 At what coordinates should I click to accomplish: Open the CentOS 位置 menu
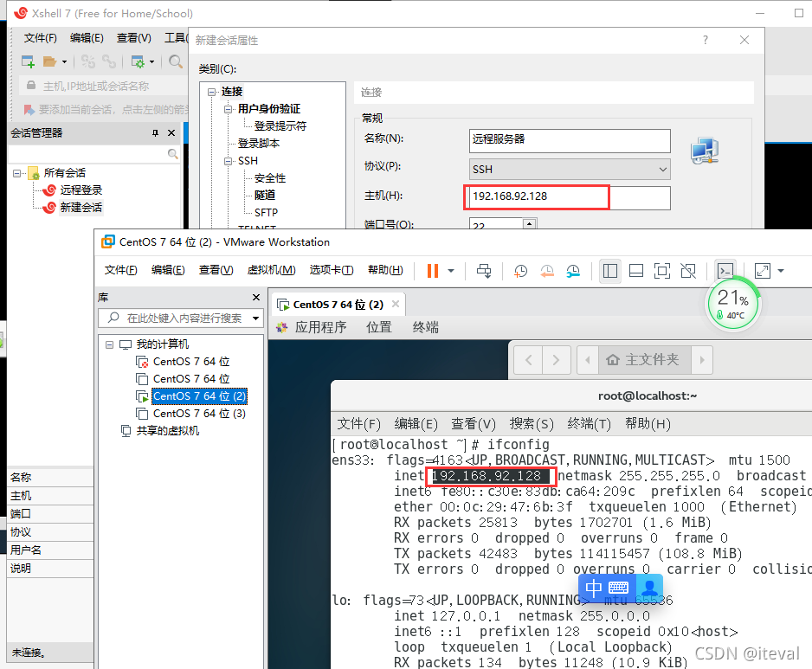[x=379, y=327]
